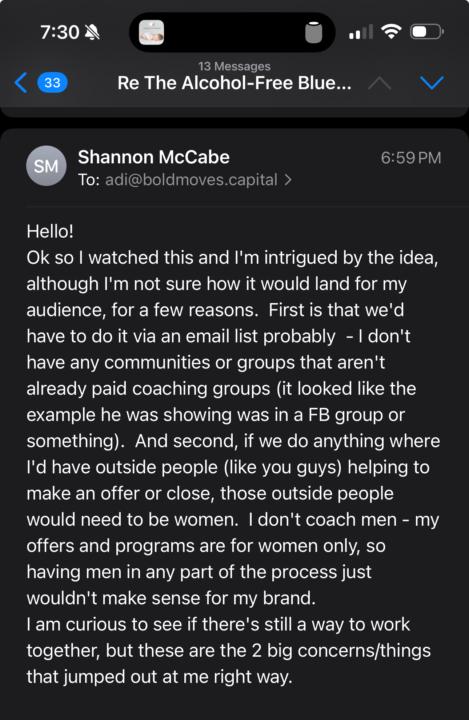This screenshot has width=469, height=720.
Task: Tap the cellular signal bars
Action: (x=361, y=32)
